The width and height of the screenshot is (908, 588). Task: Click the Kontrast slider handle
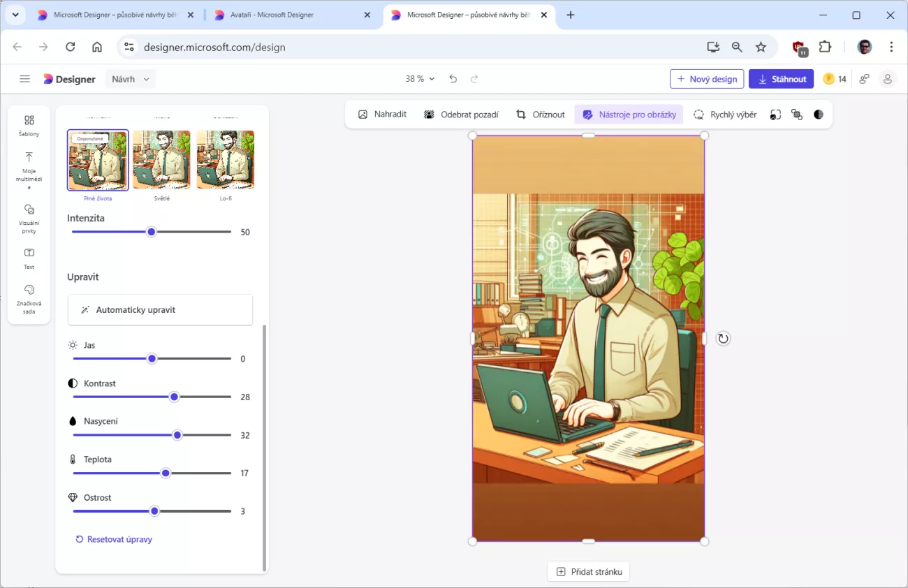175,397
